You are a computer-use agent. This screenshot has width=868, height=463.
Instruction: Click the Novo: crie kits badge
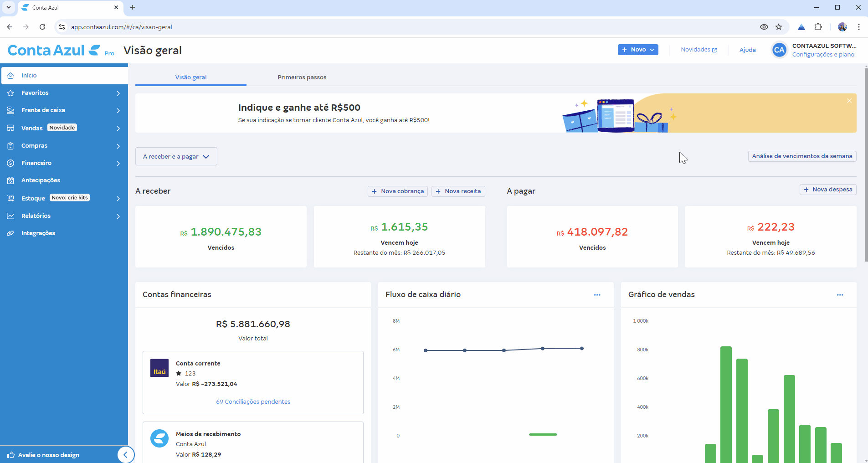[70, 198]
